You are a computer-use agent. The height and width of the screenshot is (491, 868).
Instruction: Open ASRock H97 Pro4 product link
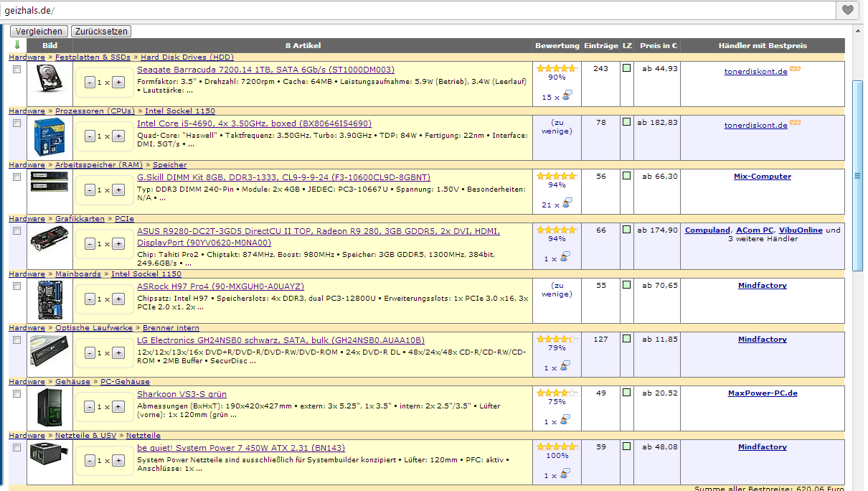(x=220, y=286)
